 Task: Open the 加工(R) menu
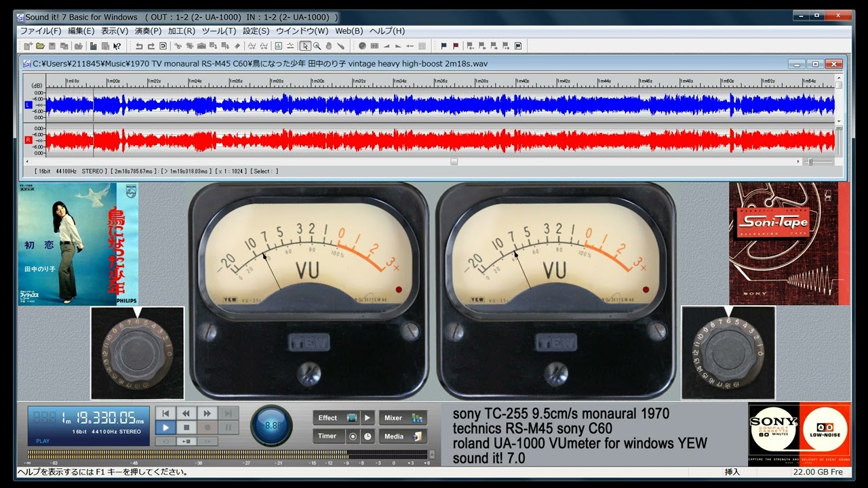(x=182, y=30)
